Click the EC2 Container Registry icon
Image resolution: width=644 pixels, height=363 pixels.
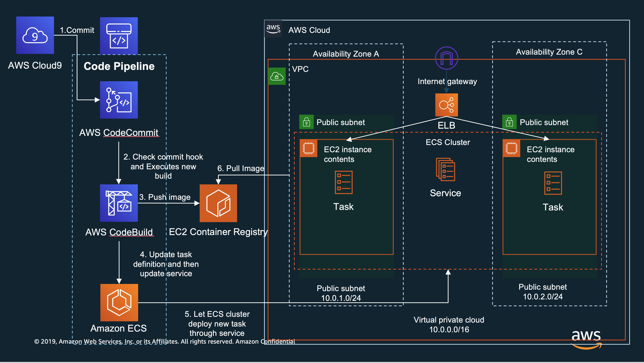point(218,203)
